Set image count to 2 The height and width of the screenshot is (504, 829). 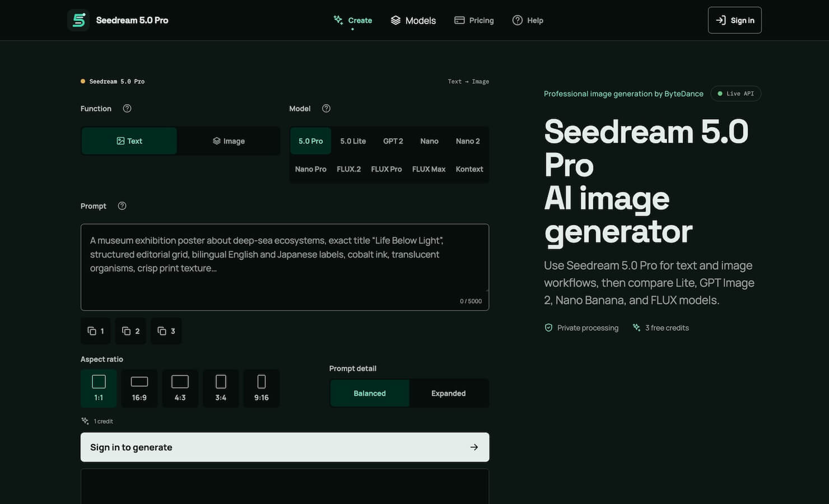coord(131,331)
